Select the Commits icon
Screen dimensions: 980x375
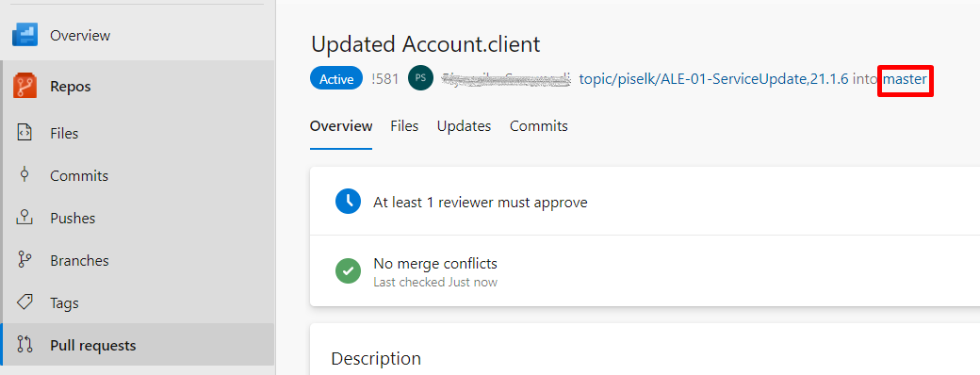coord(24,175)
